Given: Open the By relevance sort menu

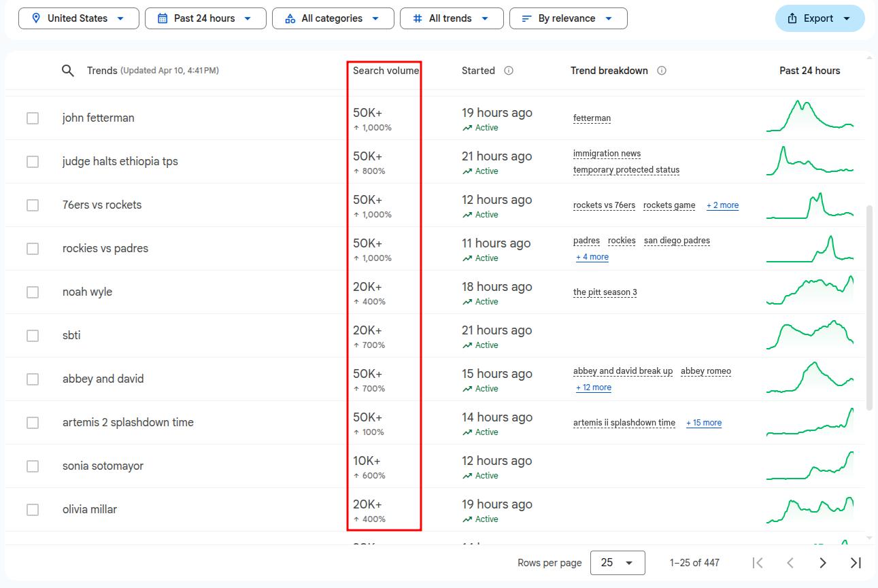Looking at the screenshot, I should pos(568,18).
